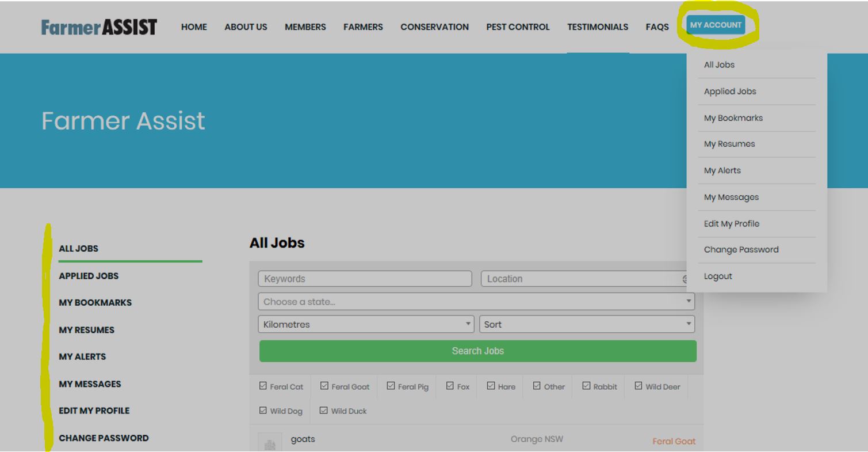Viewport: 868px width, 452px height.
Task: Expand the Choose a state dropdown
Action: 477,302
